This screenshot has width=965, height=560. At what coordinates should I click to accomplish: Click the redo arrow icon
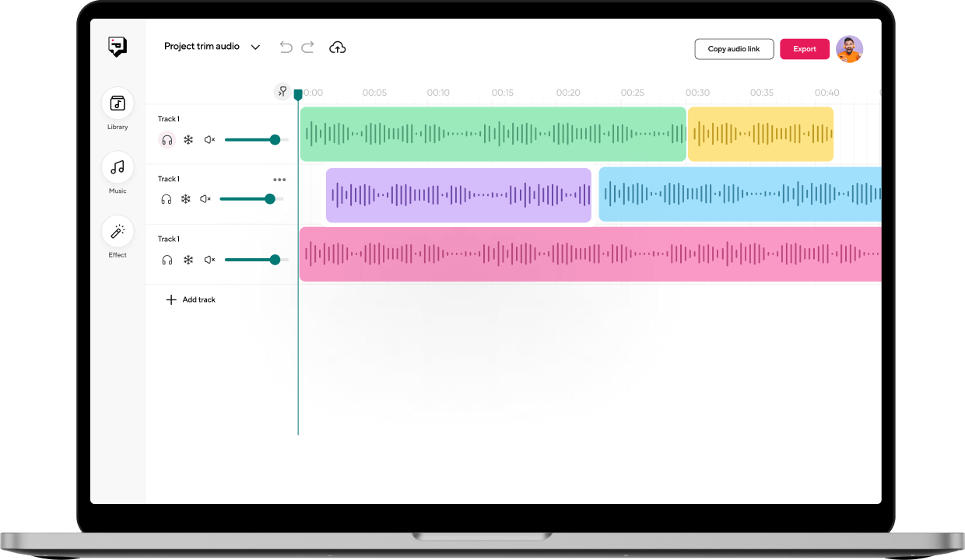307,47
